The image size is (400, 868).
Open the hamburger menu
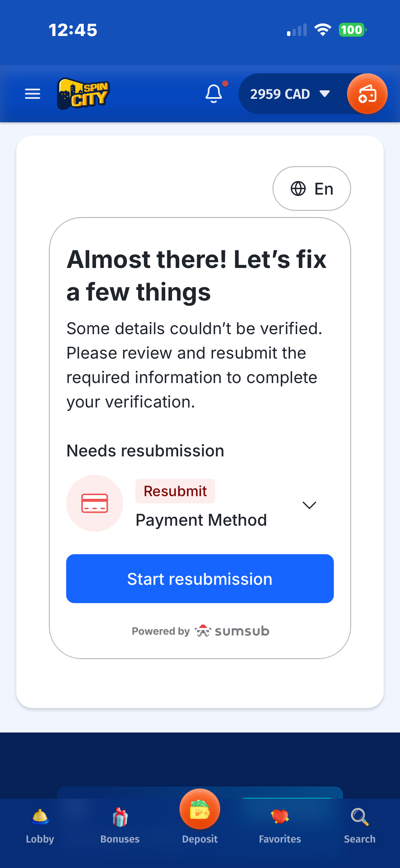pos(33,94)
